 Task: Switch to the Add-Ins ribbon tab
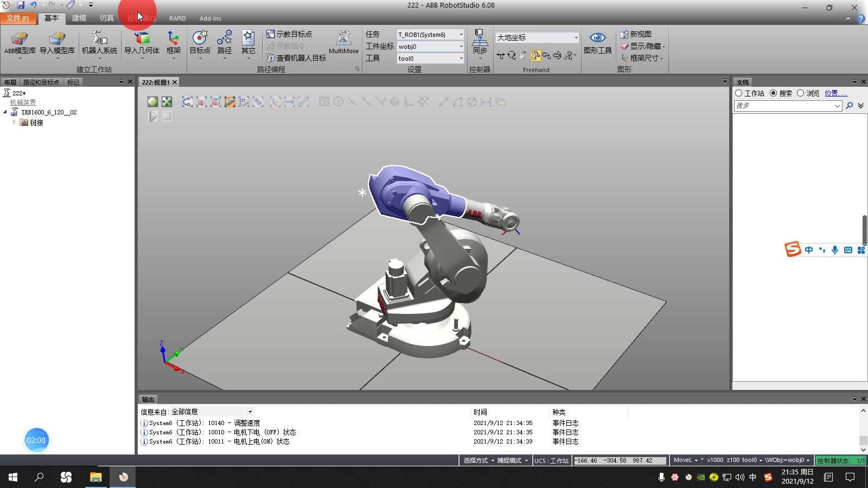pos(210,18)
